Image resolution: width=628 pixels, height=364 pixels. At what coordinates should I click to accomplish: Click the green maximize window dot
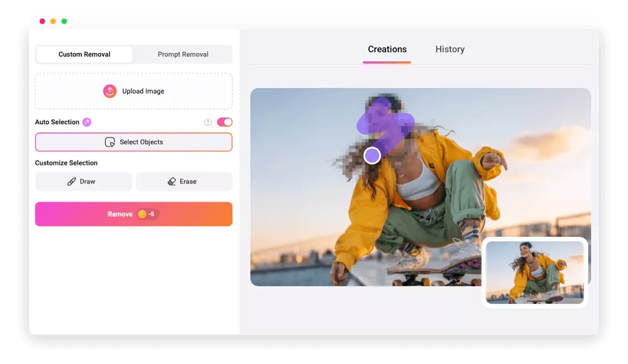click(x=64, y=21)
